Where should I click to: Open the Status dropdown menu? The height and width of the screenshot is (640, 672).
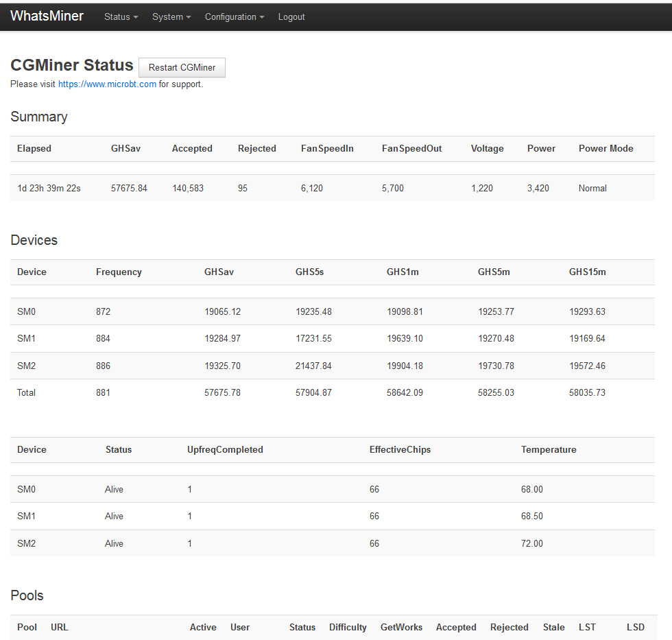point(121,16)
